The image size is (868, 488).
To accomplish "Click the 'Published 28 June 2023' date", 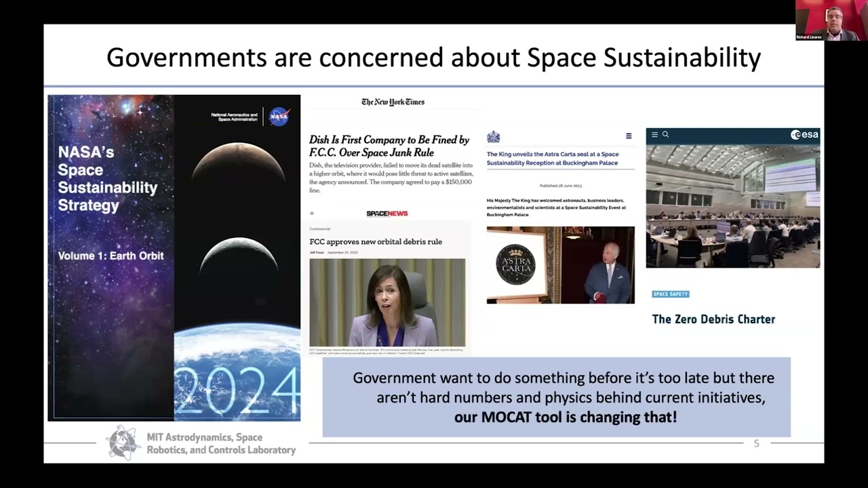I will click(x=561, y=186).
